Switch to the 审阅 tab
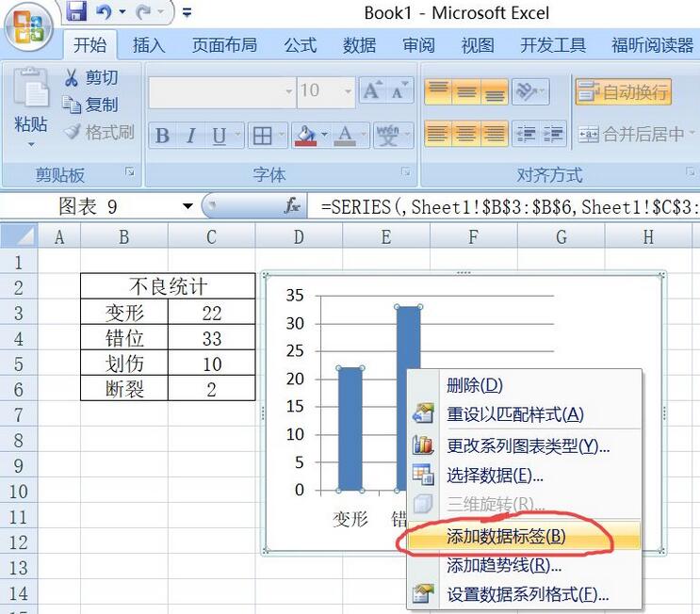This screenshot has width=700, height=614. point(418,45)
